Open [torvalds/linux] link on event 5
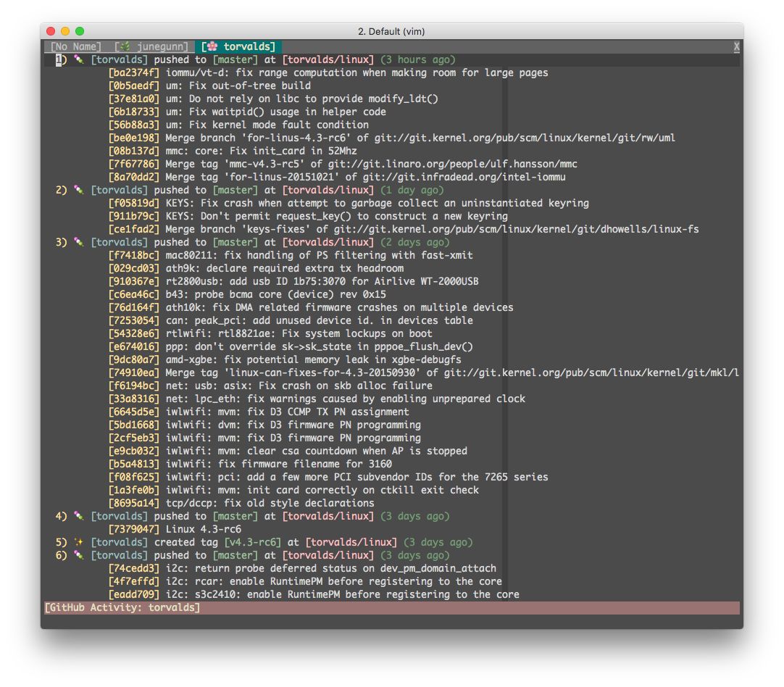The image size is (784, 687). (351, 542)
